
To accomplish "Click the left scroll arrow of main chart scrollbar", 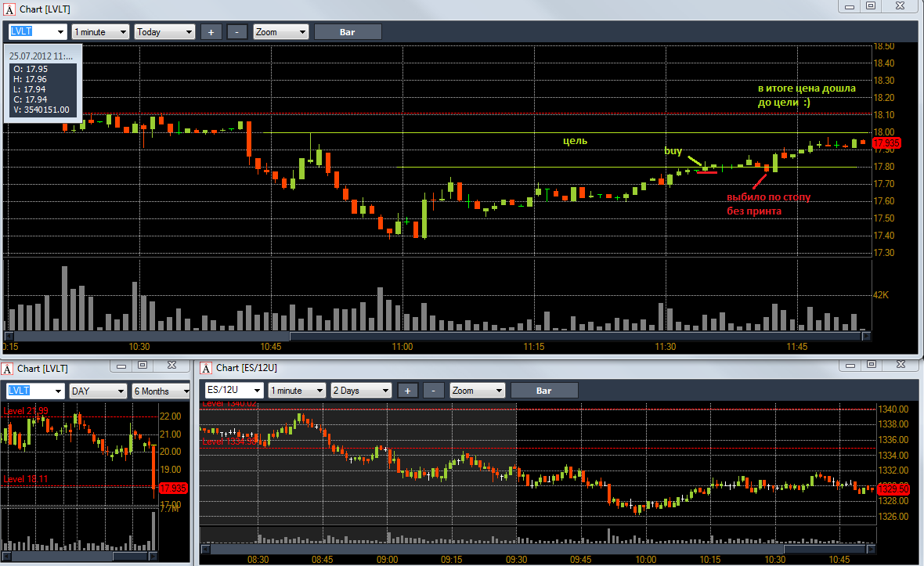I will pos(9,337).
